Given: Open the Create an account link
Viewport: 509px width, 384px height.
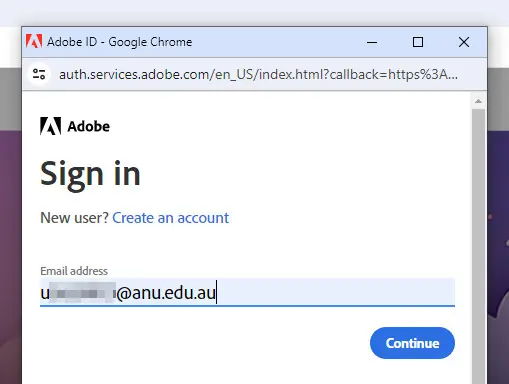Looking at the screenshot, I should [x=170, y=218].
